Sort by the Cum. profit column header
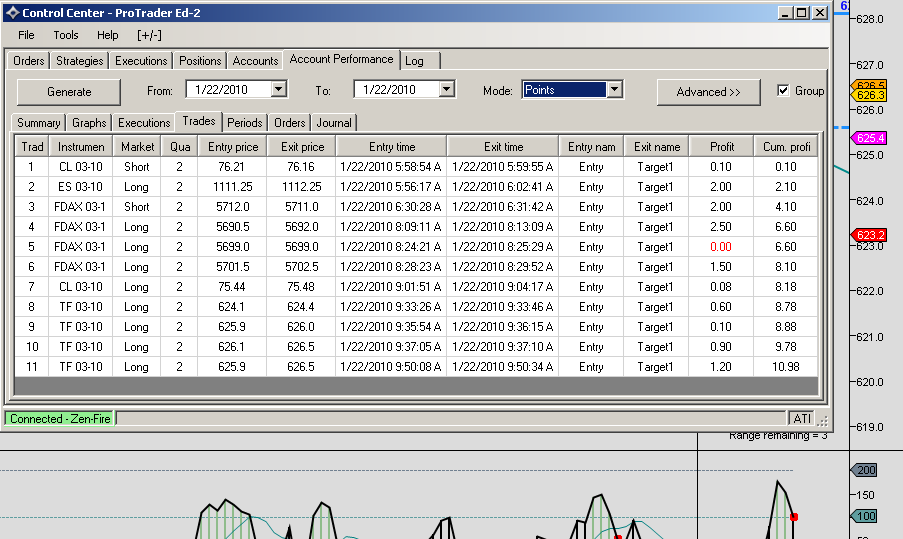 tap(786, 147)
